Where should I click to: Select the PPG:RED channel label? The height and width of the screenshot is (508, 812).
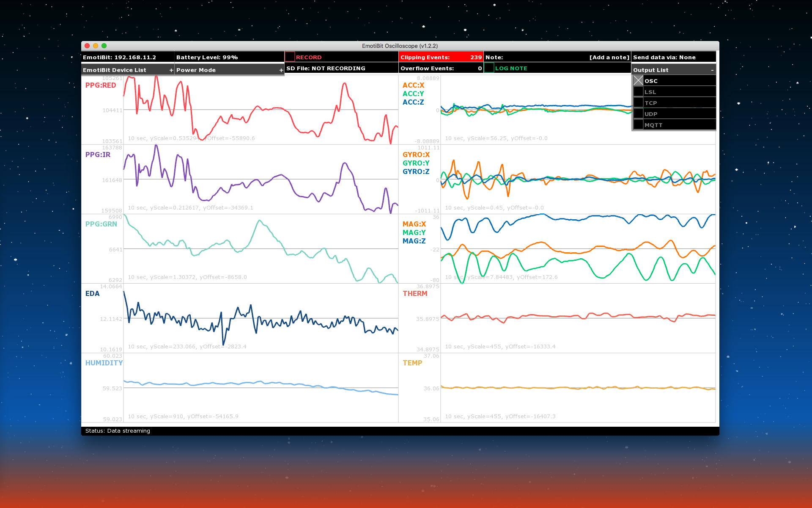[101, 85]
